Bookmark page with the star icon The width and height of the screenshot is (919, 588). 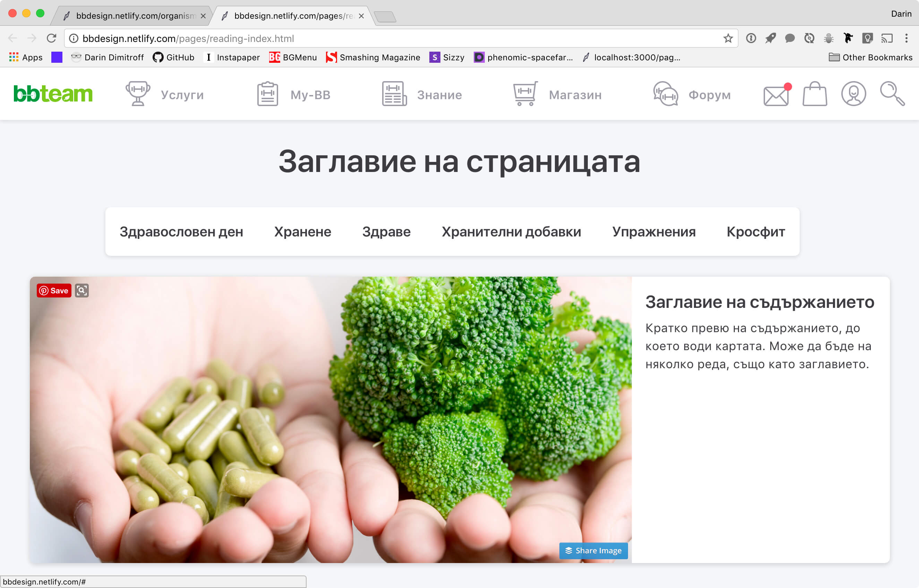(728, 38)
